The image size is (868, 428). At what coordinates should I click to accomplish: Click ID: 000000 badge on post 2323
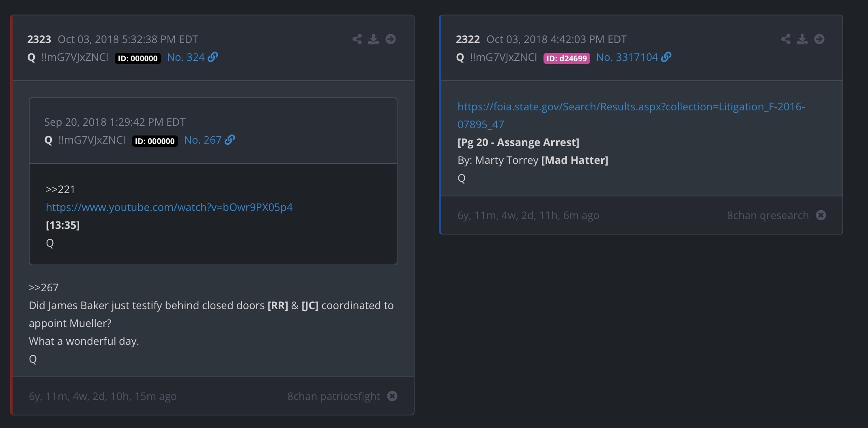coord(138,58)
